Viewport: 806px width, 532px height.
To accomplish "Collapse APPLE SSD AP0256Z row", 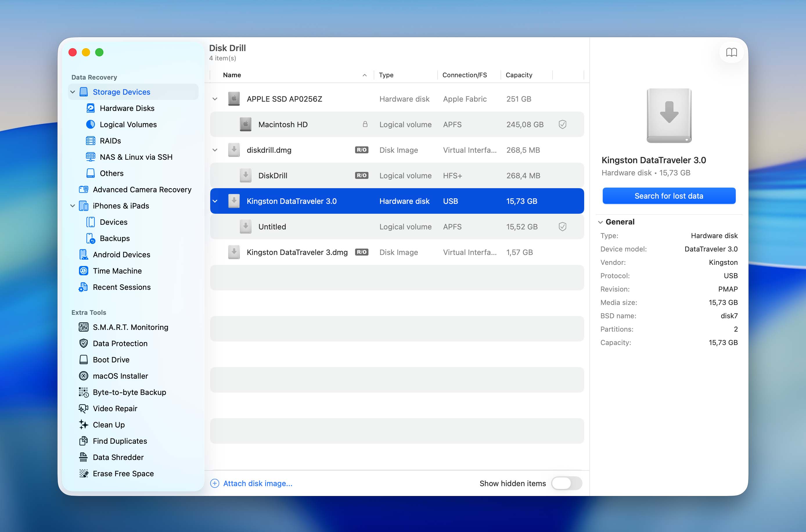I will pos(215,99).
